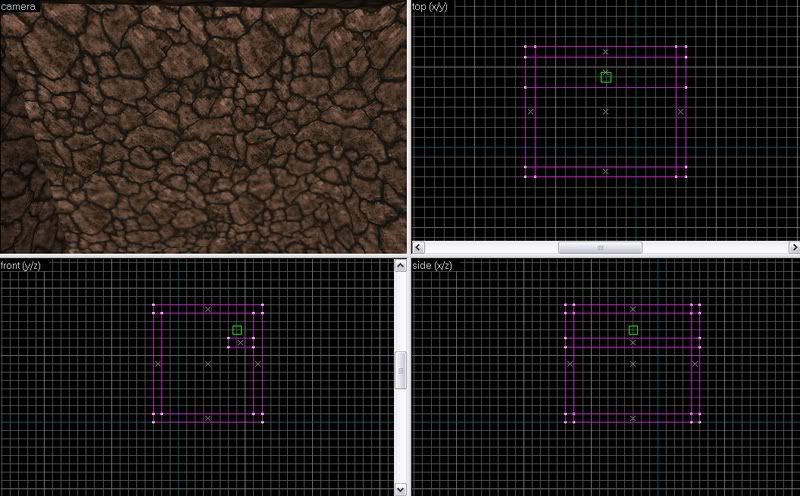Image resolution: width=800 pixels, height=496 pixels.
Task: Click the small brush X handle in front view
Action: [241, 343]
